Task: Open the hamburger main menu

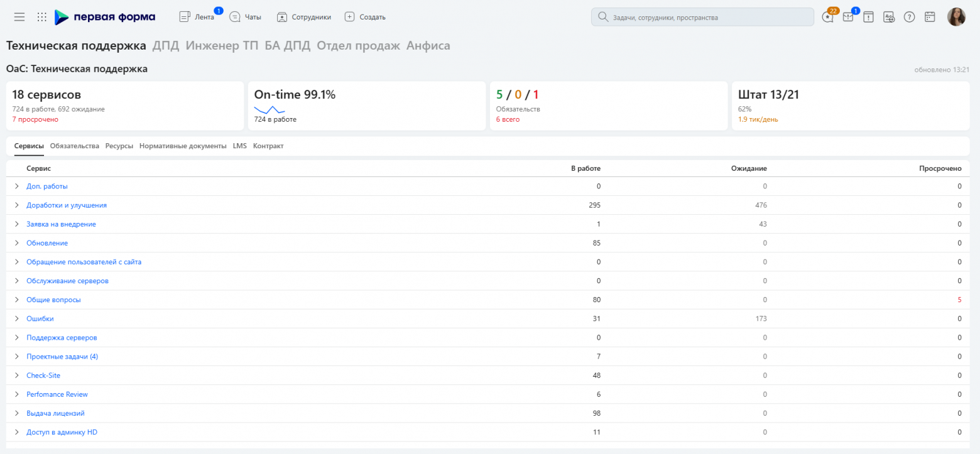Action: (x=19, y=17)
